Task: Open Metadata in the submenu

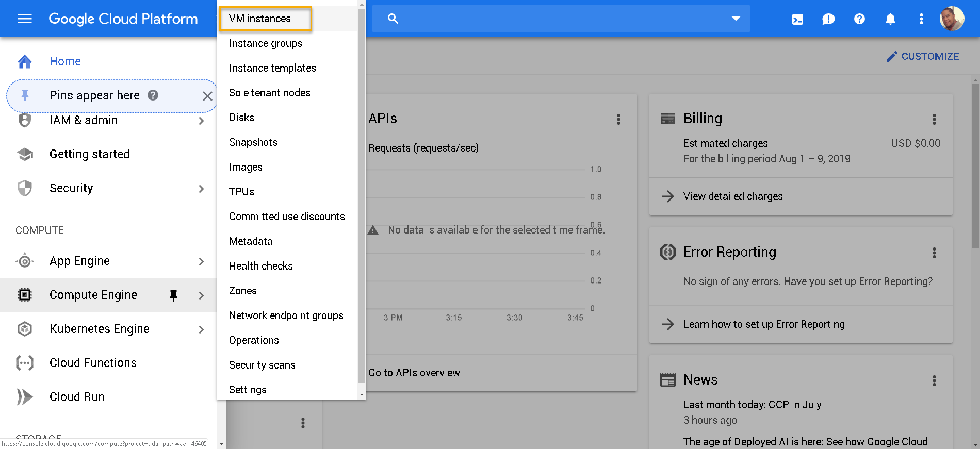Action: coord(287,241)
